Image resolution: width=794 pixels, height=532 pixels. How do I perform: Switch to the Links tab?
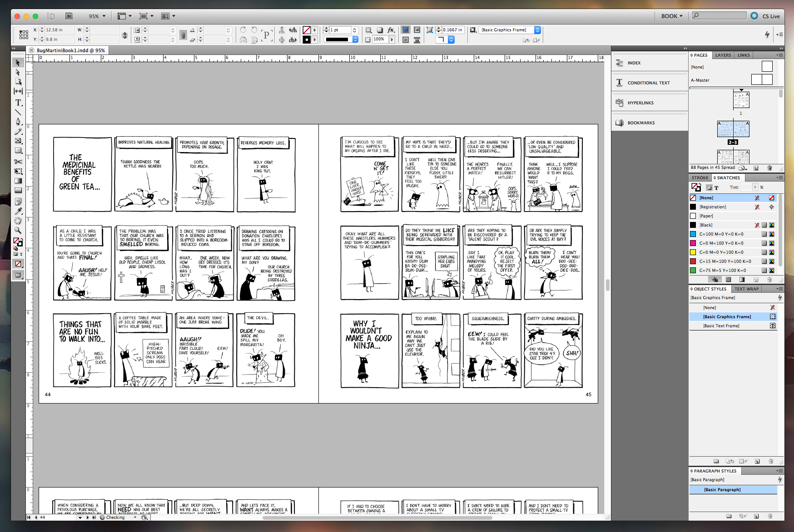point(744,55)
